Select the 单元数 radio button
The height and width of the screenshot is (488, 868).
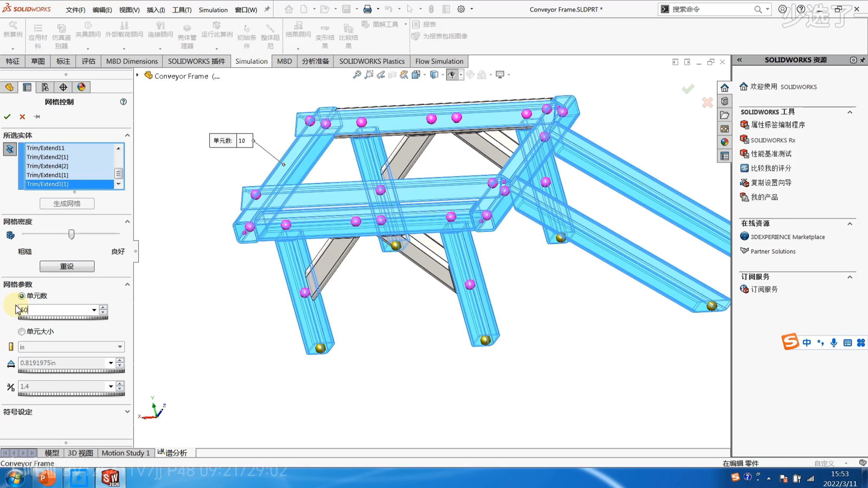(22, 296)
